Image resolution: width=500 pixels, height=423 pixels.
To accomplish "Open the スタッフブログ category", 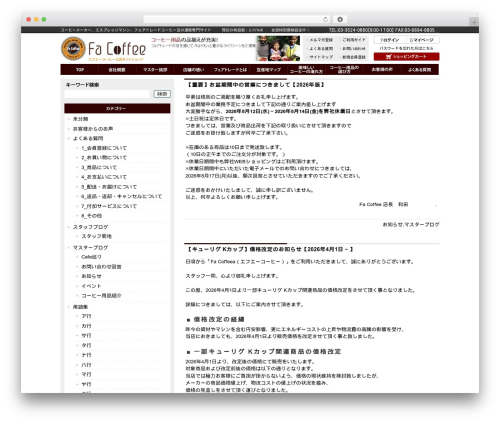I will pos(90,227).
